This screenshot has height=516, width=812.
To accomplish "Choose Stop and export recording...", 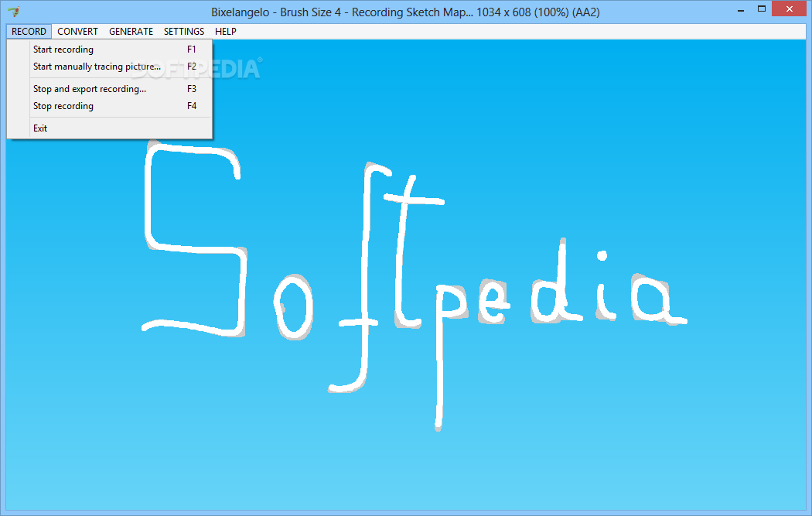I will pyautogui.click(x=110, y=89).
